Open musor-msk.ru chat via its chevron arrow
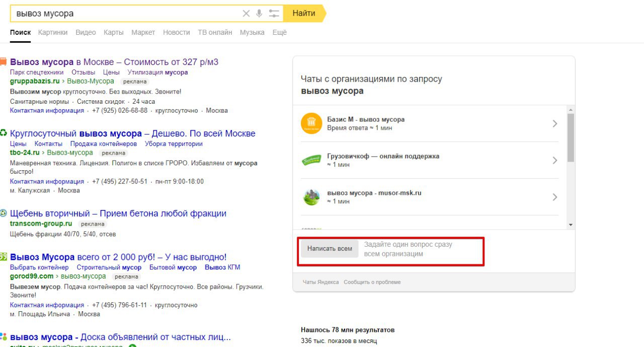The width and height of the screenshot is (644, 347). click(555, 197)
